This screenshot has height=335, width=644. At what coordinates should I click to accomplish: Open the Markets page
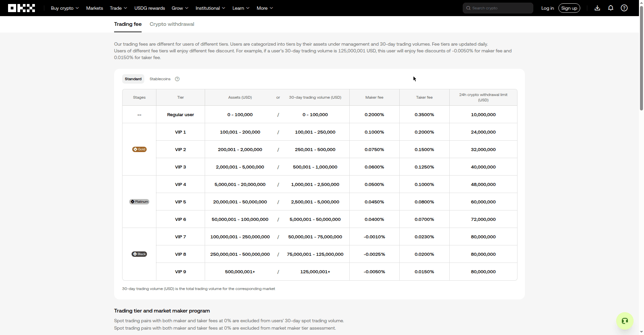click(95, 8)
